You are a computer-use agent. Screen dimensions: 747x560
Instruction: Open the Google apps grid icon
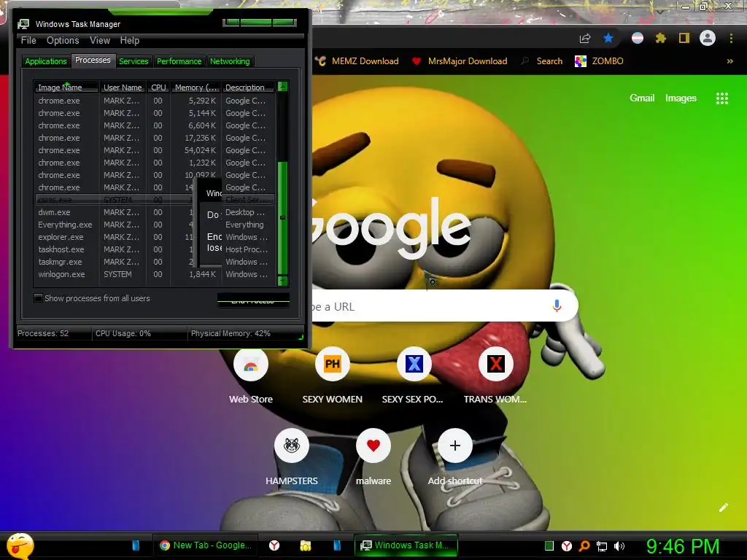(x=722, y=98)
